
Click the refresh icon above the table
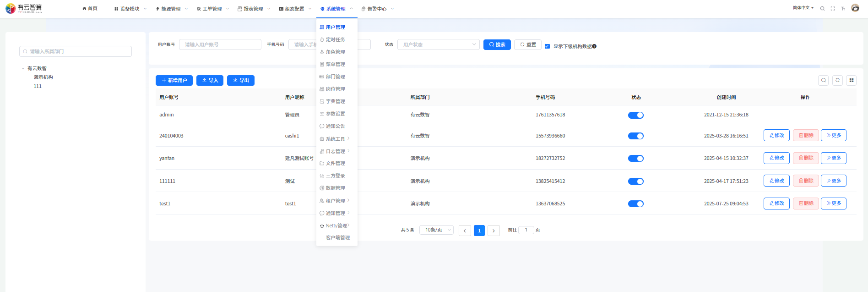(x=837, y=80)
